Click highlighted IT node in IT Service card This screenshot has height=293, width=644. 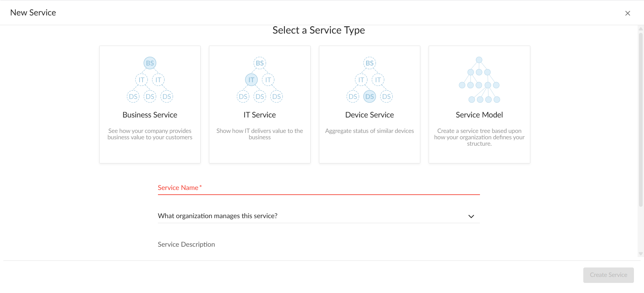(x=251, y=80)
